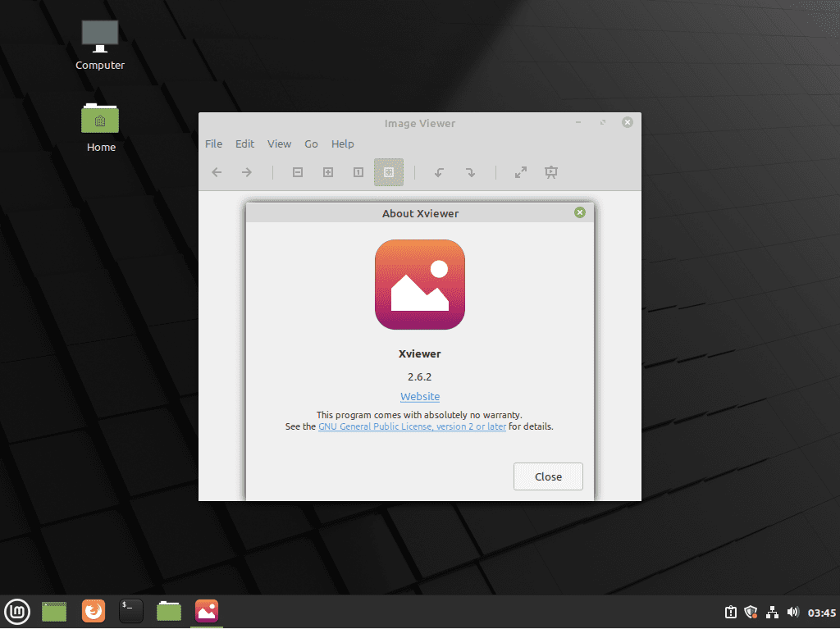The height and width of the screenshot is (629, 840).
Task: View the GNU General Public License details
Action: click(x=412, y=426)
